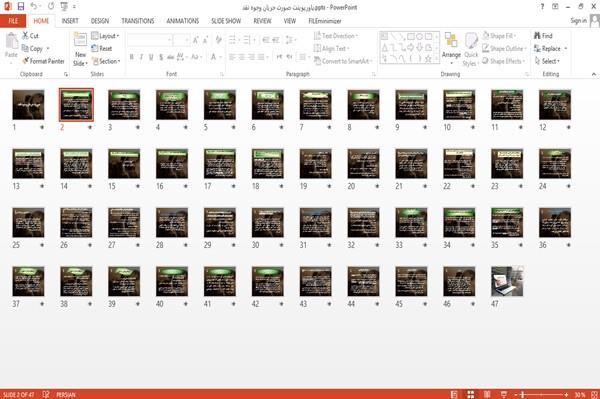Click the Paste clipboard icon
Viewport: 600px width, 399px height.
tap(11, 41)
